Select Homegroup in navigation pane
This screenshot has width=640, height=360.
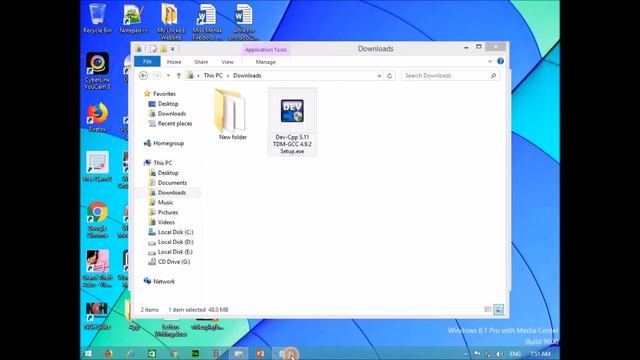click(168, 143)
